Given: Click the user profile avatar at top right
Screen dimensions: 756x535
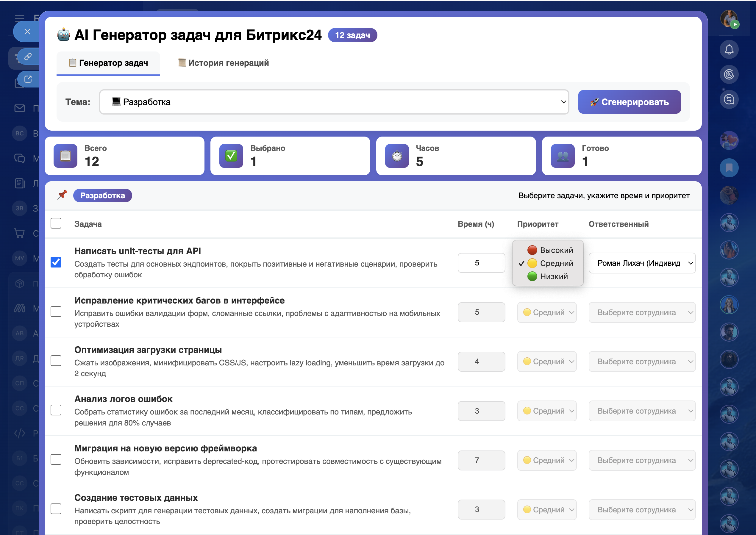Looking at the screenshot, I should (x=729, y=18).
